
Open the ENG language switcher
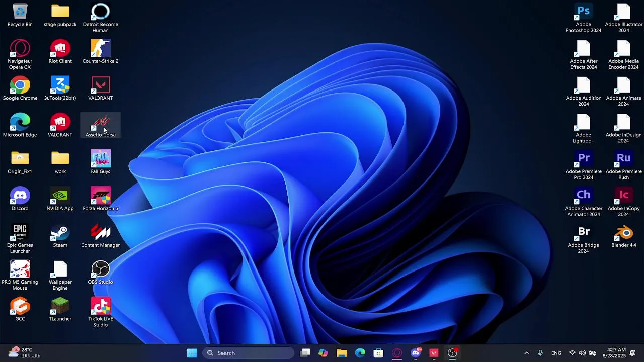tap(556, 353)
